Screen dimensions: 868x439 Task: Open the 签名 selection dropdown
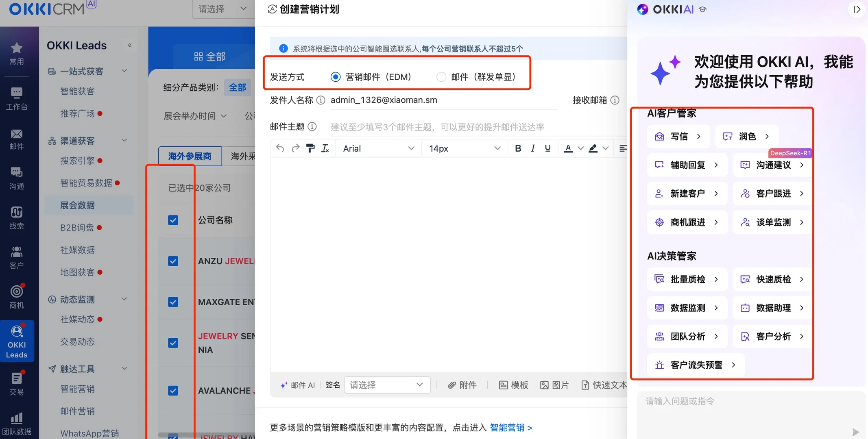pos(387,385)
